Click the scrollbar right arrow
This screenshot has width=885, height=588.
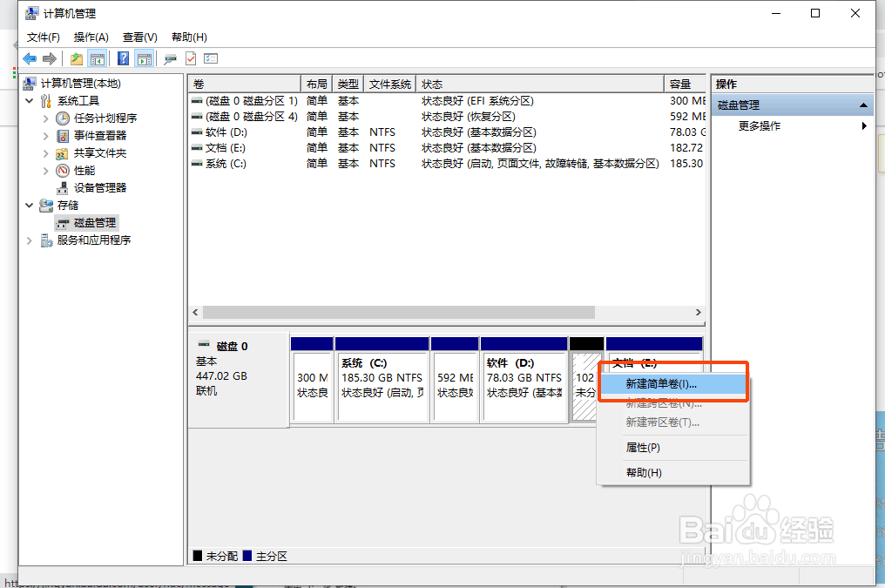coord(699,313)
